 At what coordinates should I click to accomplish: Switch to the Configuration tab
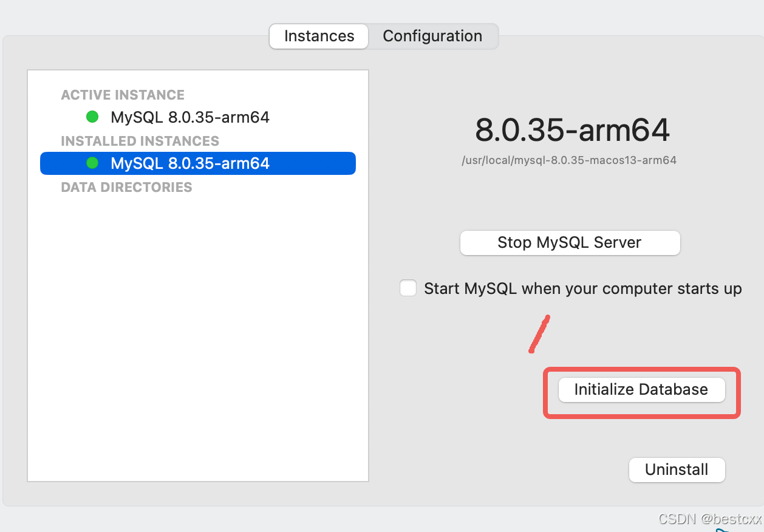[x=432, y=36]
